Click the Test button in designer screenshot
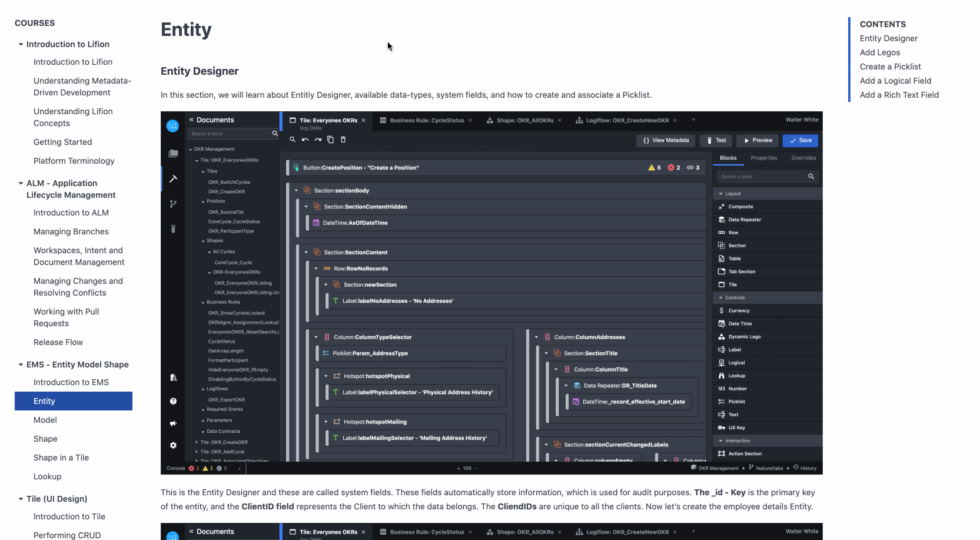980x540 pixels. pos(716,140)
